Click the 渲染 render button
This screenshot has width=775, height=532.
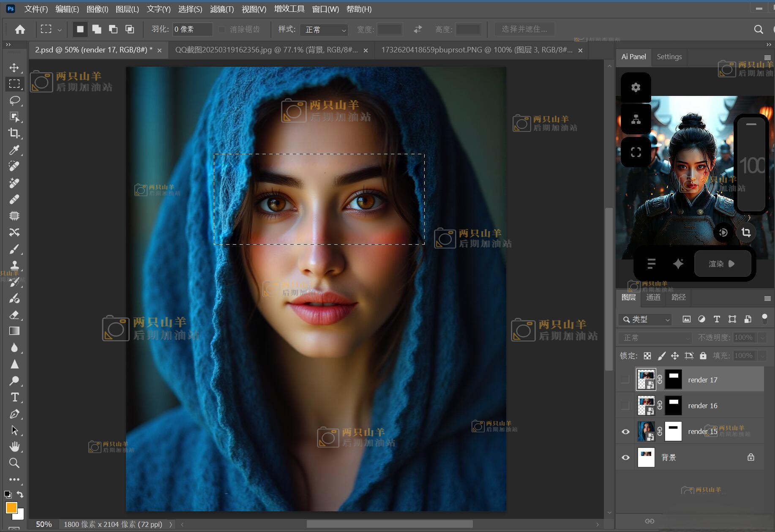point(722,264)
